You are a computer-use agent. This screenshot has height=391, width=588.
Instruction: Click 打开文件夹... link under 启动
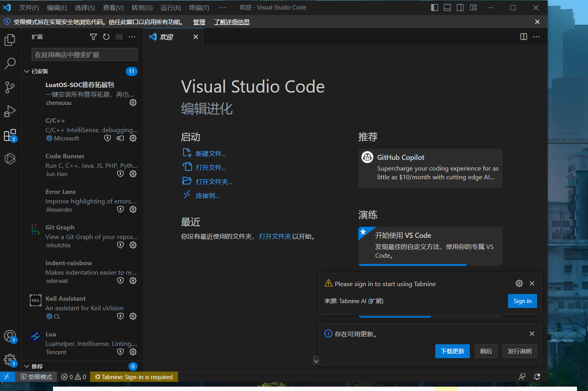(x=214, y=182)
